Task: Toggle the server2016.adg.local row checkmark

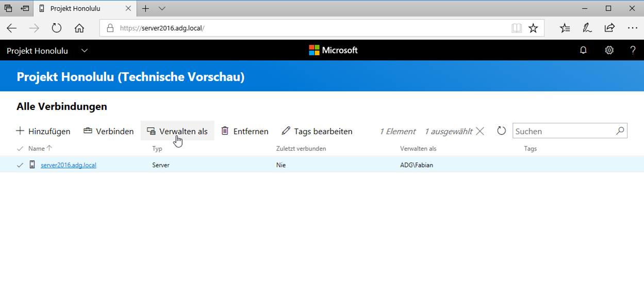Action: (20, 165)
